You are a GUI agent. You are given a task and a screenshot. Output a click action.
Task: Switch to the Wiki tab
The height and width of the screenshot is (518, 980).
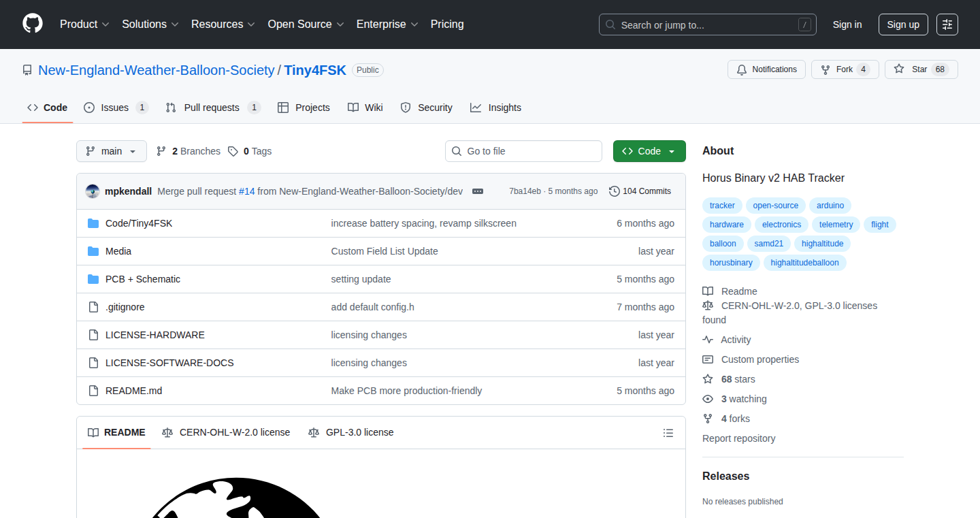tap(365, 108)
